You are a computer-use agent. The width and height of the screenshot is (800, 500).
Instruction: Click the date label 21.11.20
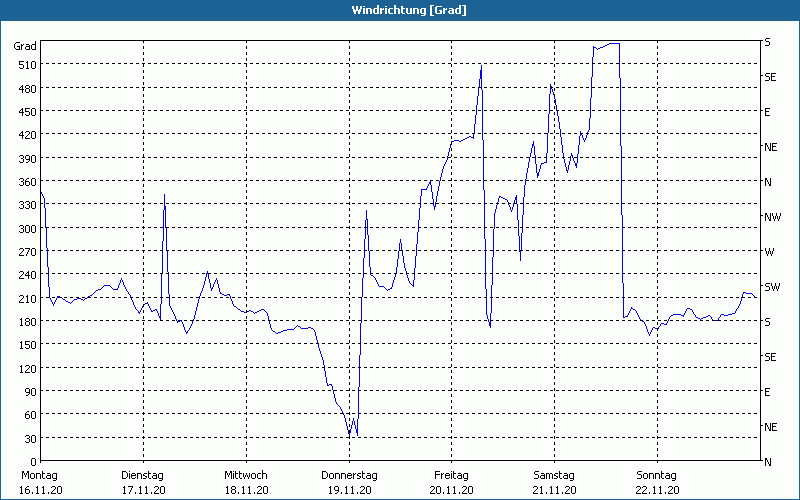point(555,491)
